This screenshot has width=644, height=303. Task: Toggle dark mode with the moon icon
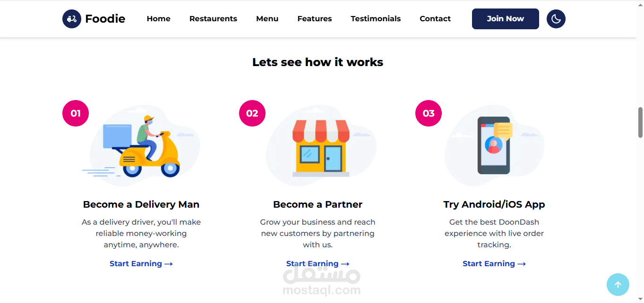(556, 19)
